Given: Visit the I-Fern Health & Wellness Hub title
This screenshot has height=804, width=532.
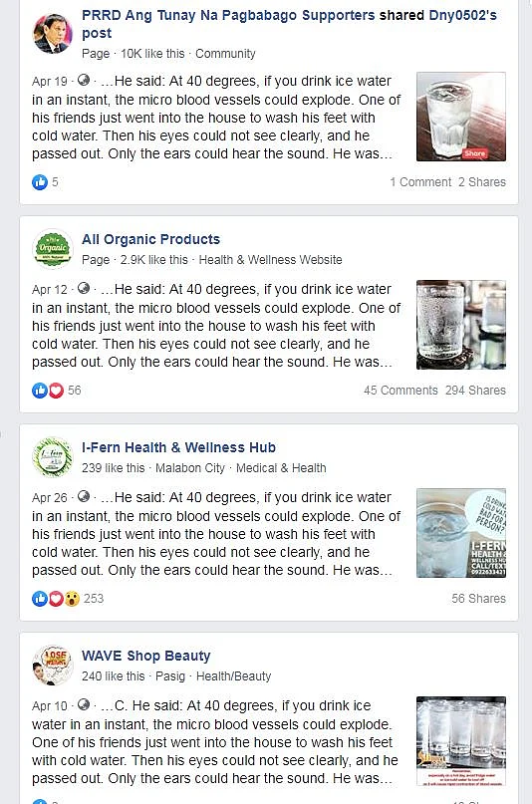Looking at the screenshot, I should click(x=179, y=447).
